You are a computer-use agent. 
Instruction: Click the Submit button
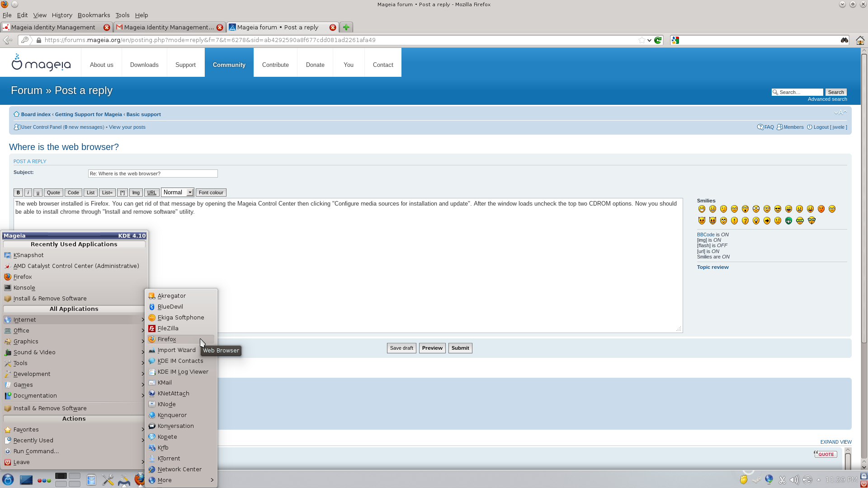click(460, 348)
